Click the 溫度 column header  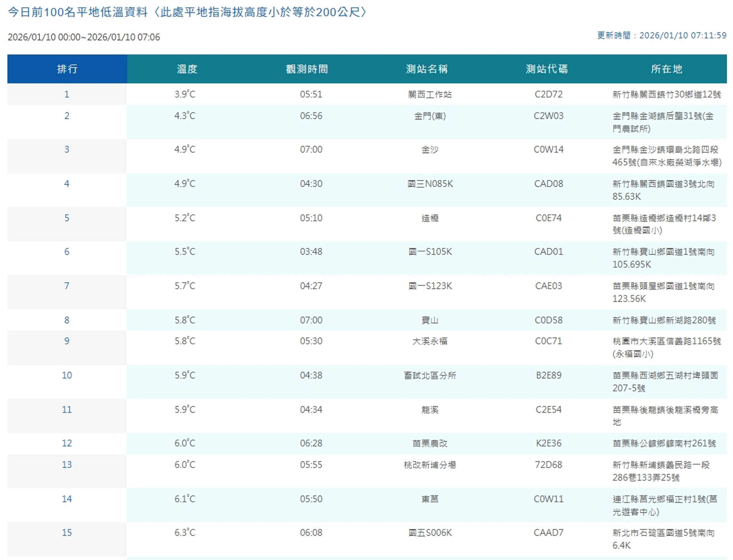[x=187, y=69]
